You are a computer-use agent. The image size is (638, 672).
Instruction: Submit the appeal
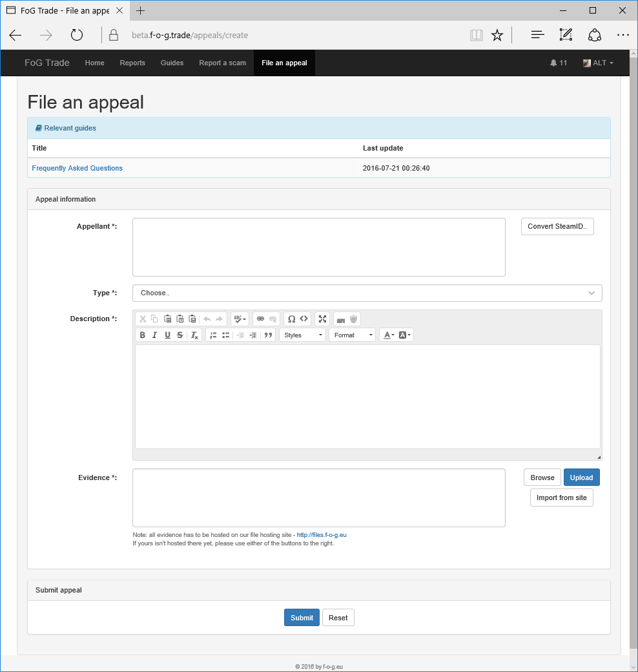(x=302, y=618)
